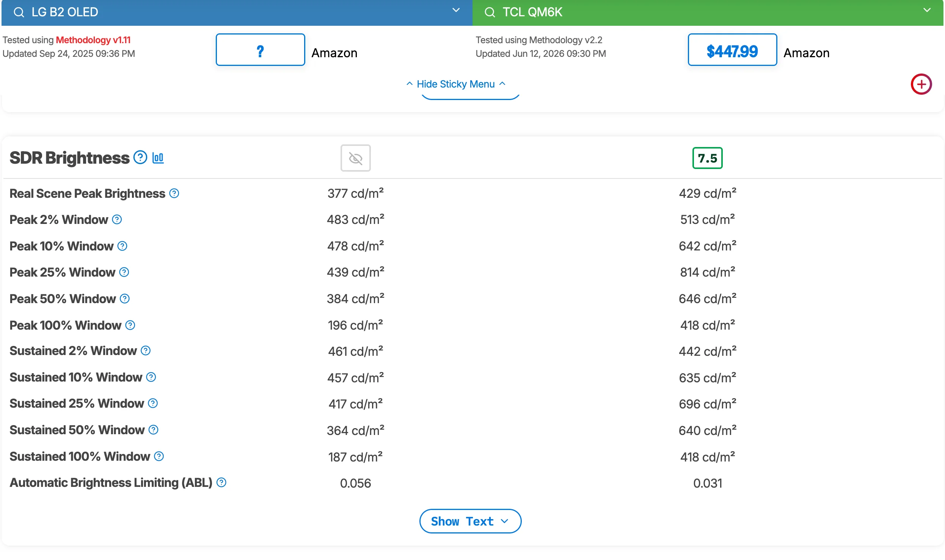This screenshot has width=945, height=560.
Task: Open help for Sustained 2% Window
Action: (x=146, y=351)
